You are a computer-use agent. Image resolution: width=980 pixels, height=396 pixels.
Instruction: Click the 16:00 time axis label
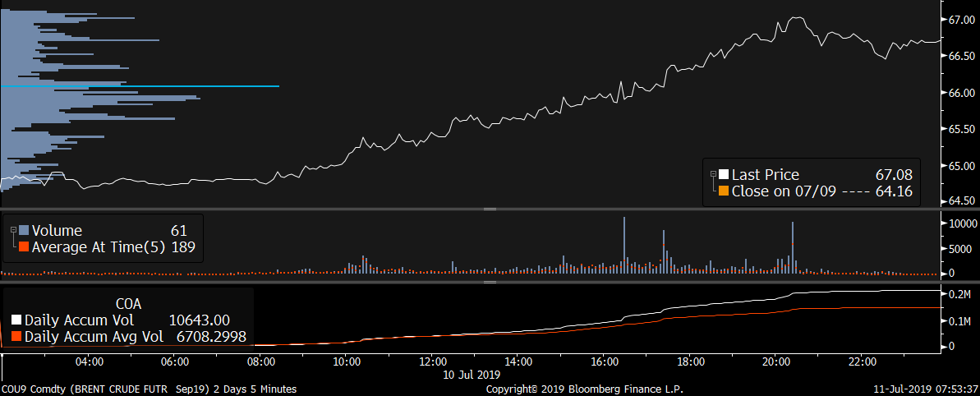click(605, 361)
